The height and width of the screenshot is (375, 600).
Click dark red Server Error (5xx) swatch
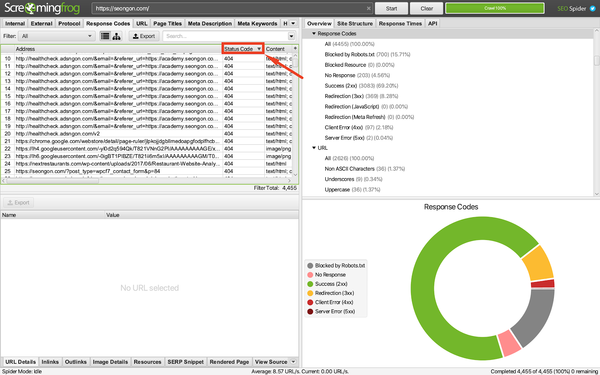pyautogui.click(x=310, y=311)
